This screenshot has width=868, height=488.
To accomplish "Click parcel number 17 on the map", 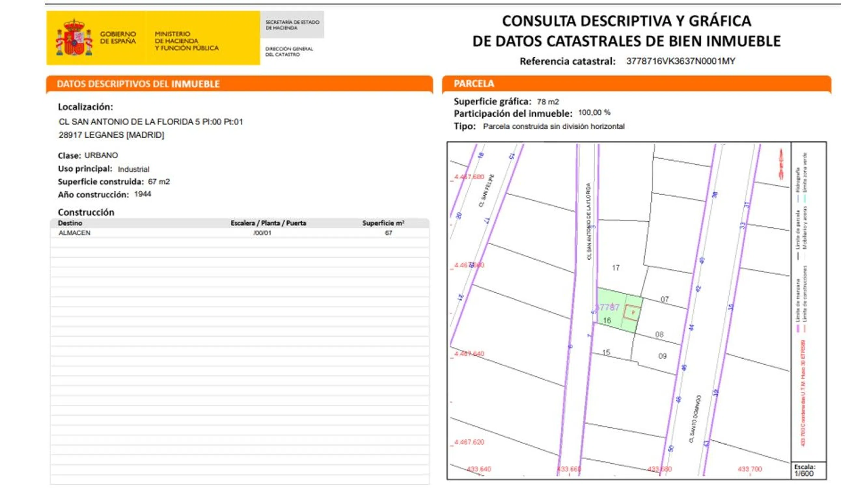I will [x=615, y=268].
